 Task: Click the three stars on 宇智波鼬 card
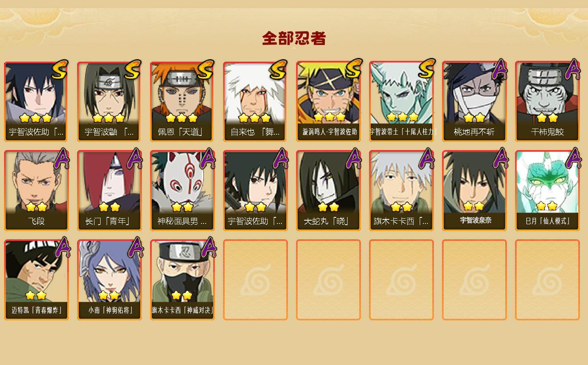point(108,118)
